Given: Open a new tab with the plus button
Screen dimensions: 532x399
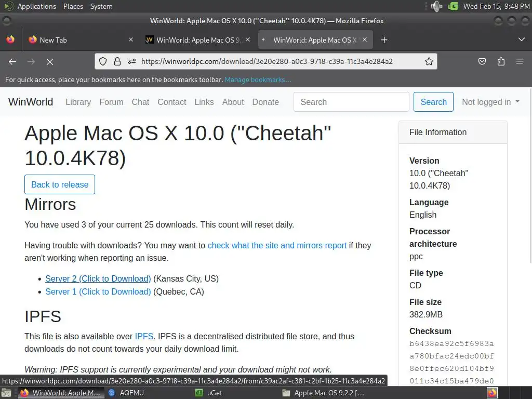Looking at the screenshot, I should click(x=384, y=40).
